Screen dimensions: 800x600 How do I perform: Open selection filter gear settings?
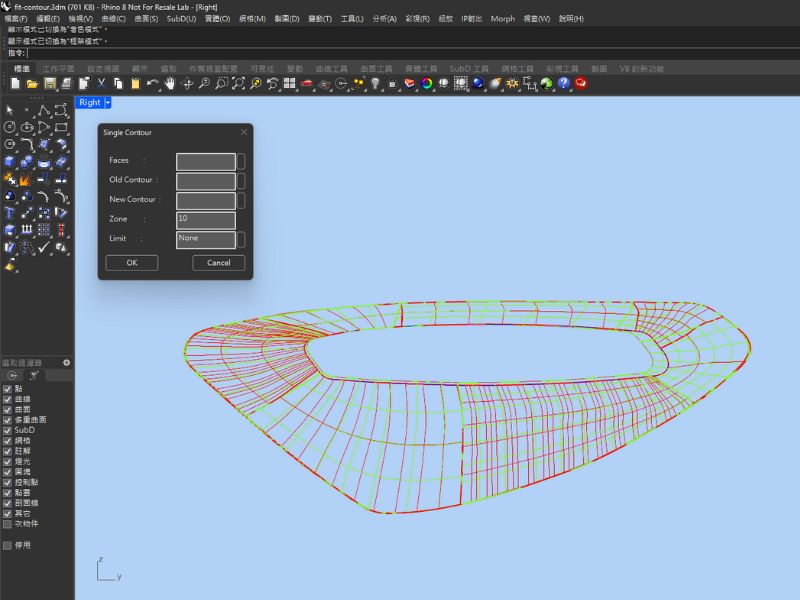pyautogui.click(x=67, y=362)
